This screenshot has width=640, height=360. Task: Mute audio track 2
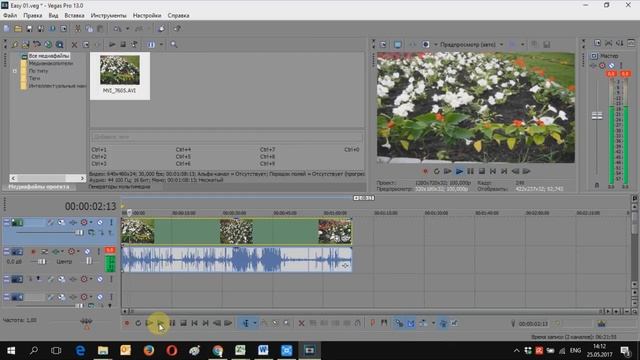click(x=87, y=251)
